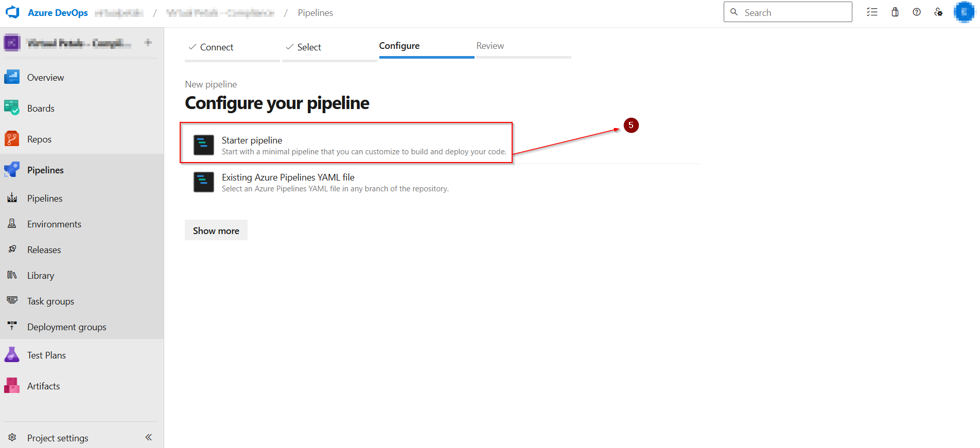Click the Boards hub icon
The width and height of the screenshot is (980, 448).
tap(12, 107)
